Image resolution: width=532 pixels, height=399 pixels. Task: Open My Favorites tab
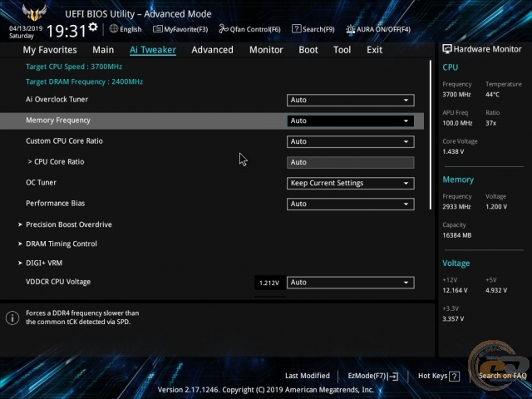click(50, 50)
